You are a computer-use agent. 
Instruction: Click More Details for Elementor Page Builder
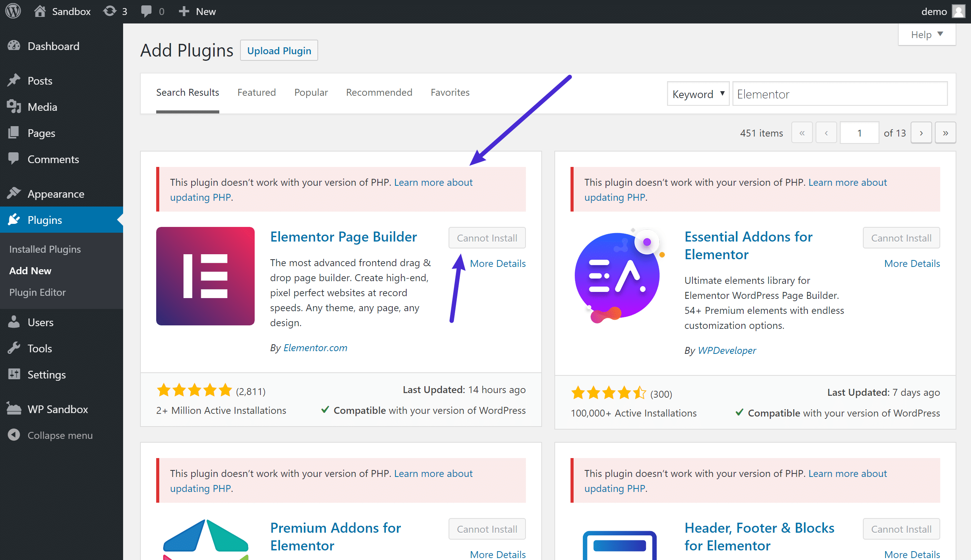coord(497,263)
